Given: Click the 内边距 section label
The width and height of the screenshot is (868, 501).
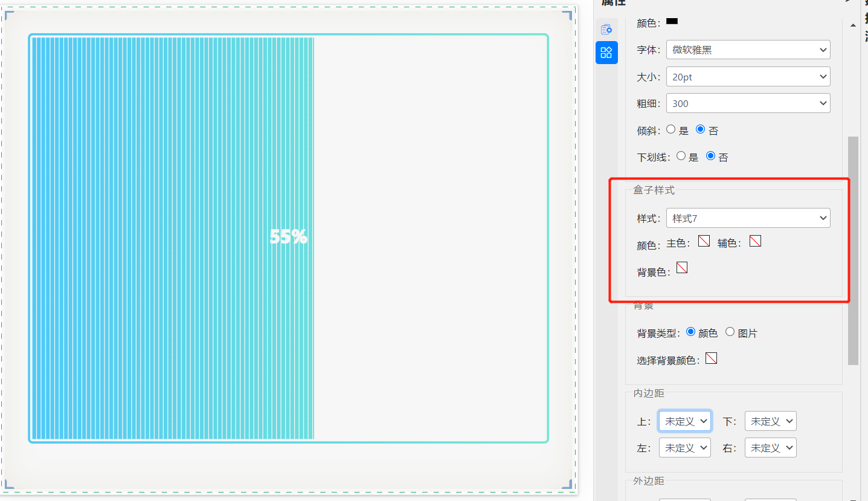Looking at the screenshot, I should 649,393.
